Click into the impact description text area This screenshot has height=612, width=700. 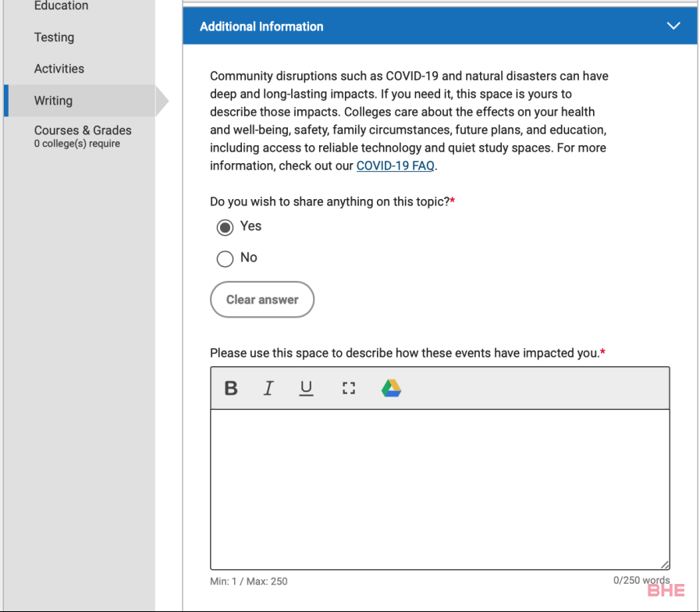pos(439,489)
